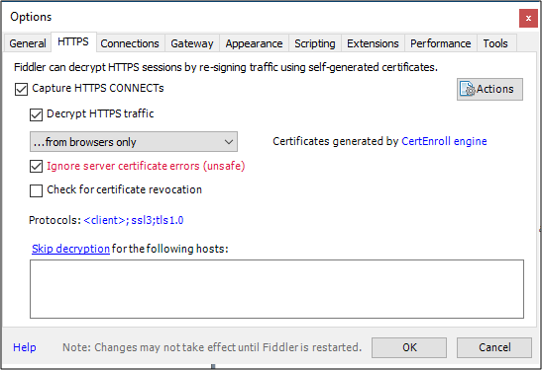Open the Performance tab
Viewport: 542px width, 370px height.
(441, 44)
